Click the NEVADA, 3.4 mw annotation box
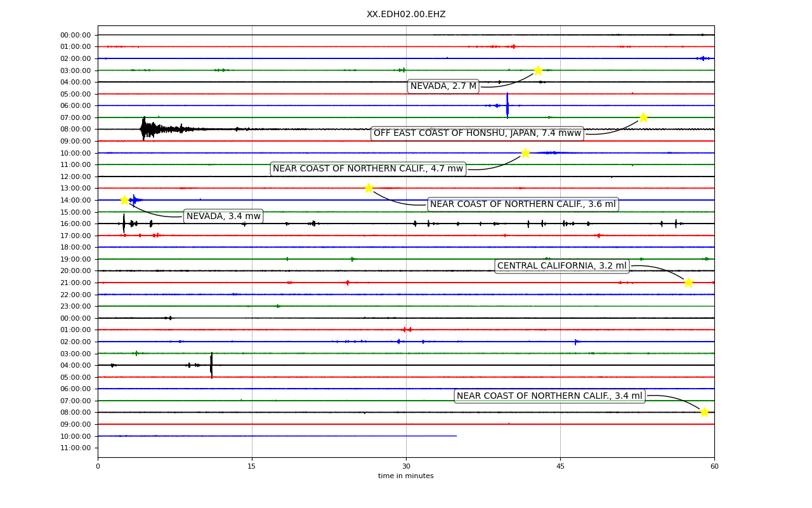812x508 pixels. click(x=223, y=217)
